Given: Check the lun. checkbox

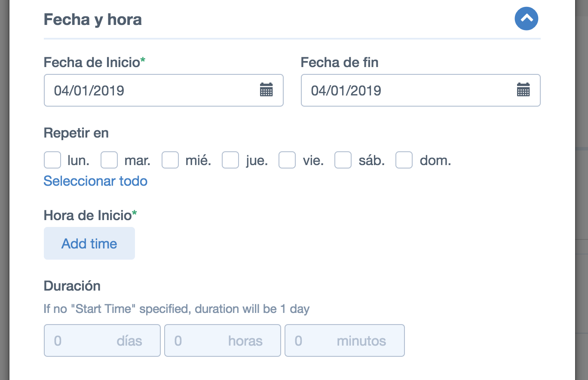Looking at the screenshot, I should pyautogui.click(x=52, y=160).
